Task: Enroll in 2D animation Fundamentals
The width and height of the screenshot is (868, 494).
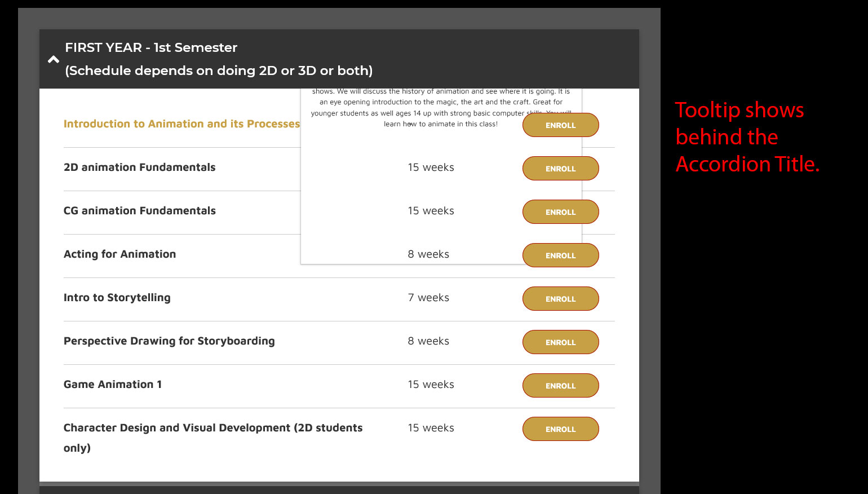Action: coord(561,169)
